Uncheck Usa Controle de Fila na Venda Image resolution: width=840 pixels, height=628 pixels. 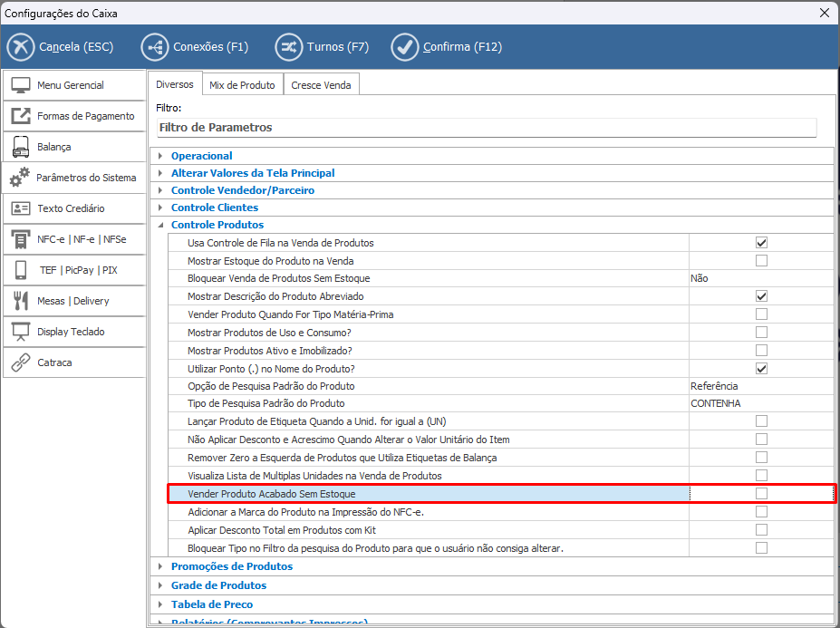tap(761, 243)
